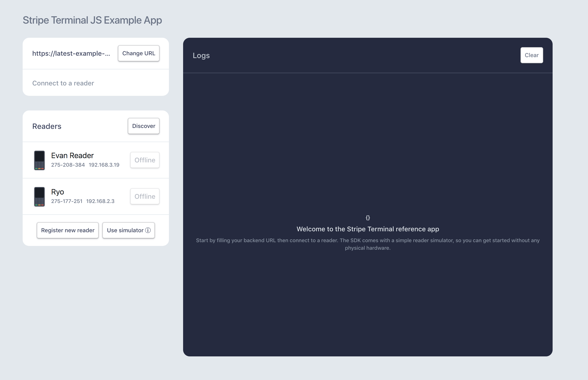Select the Ryo offline status icon

tap(145, 196)
